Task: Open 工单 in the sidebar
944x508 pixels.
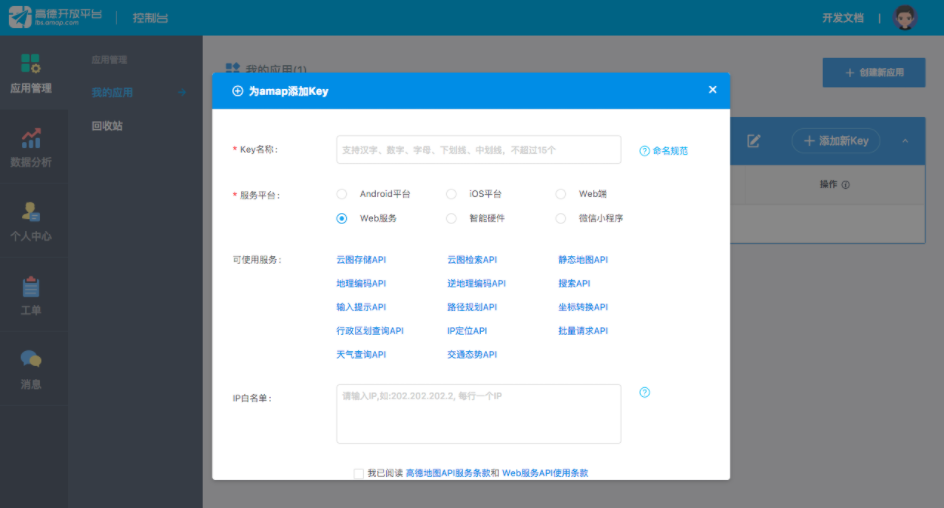Action: click(x=31, y=296)
